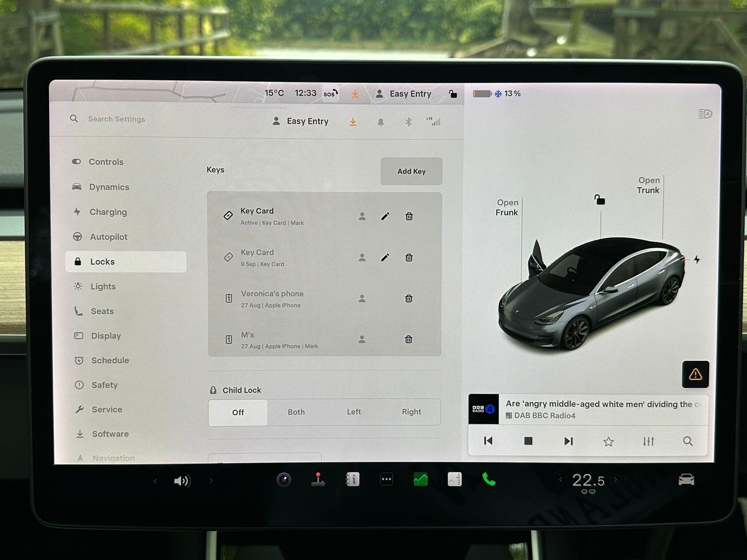Open the Bluetooth settings icon
The width and height of the screenshot is (747, 560).
408,122
